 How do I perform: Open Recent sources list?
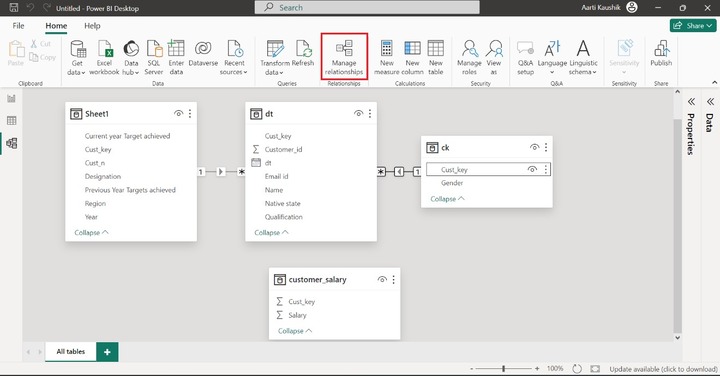[234, 58]
